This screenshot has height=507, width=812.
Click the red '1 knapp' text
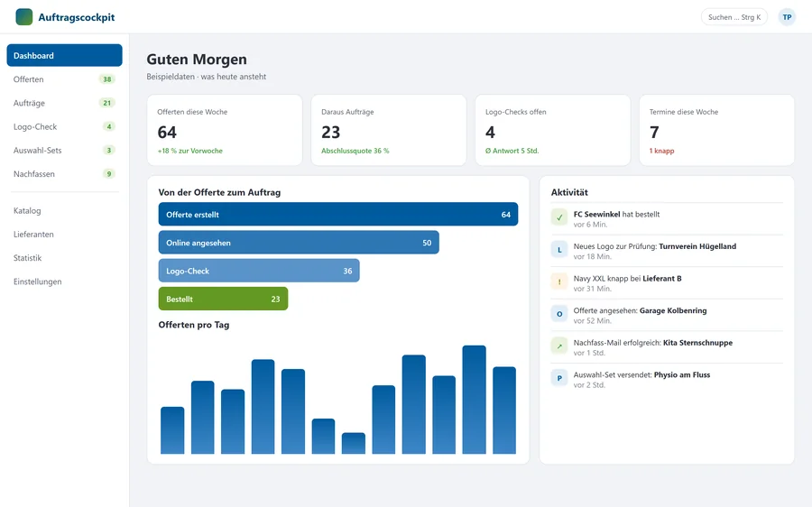click(x=662, y=151)
